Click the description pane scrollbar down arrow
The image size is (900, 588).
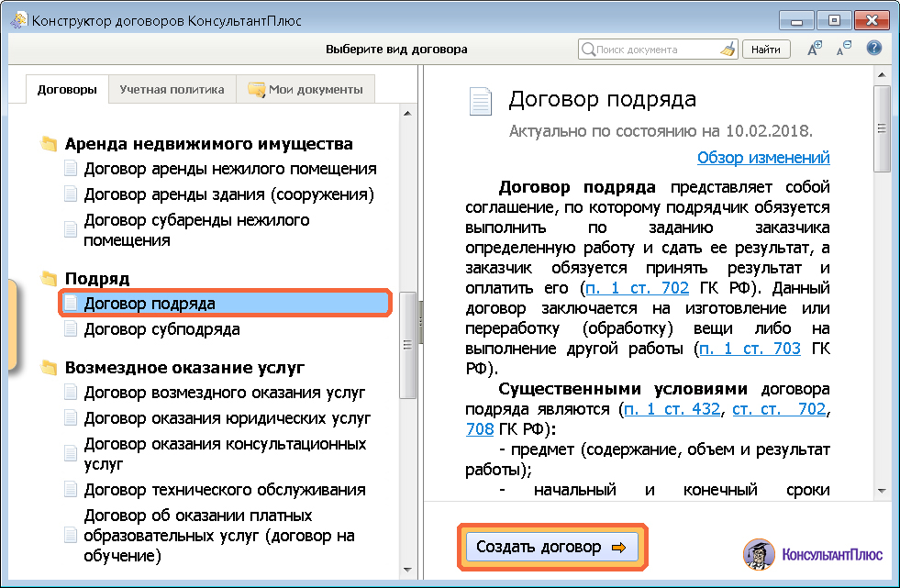[882, 491]
